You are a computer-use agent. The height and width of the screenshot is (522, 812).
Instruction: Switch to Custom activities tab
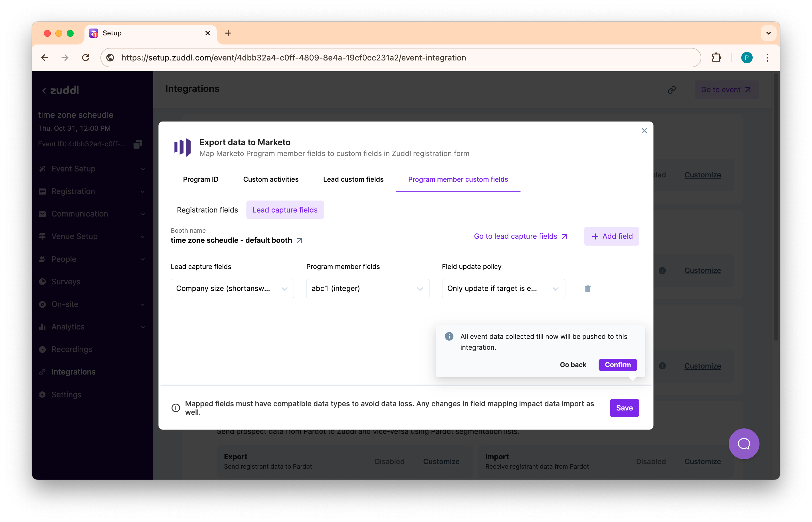[x=270, y=179]
